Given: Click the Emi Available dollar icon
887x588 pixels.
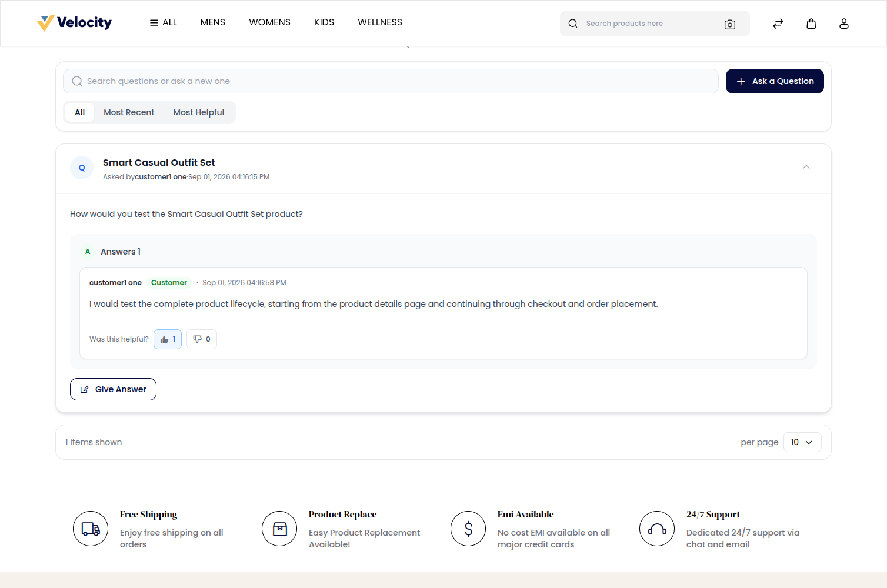Looking at the screenshot, I should coord(468,529).
